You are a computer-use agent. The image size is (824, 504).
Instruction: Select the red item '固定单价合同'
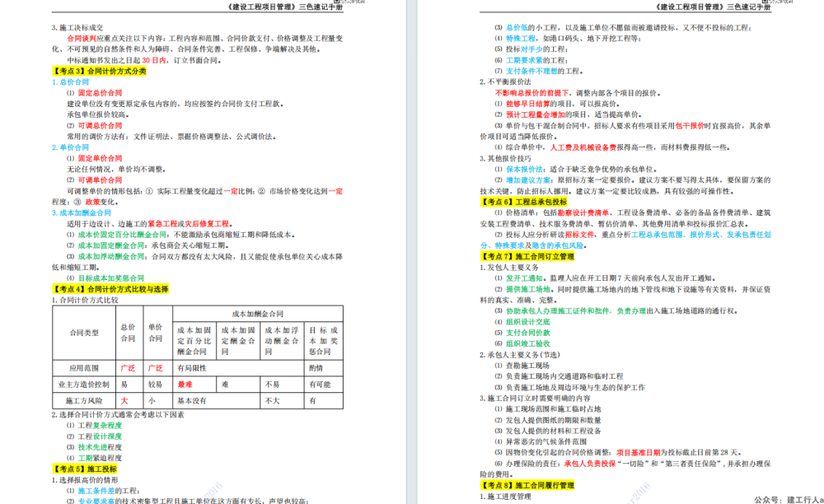[x=100, y=158]
